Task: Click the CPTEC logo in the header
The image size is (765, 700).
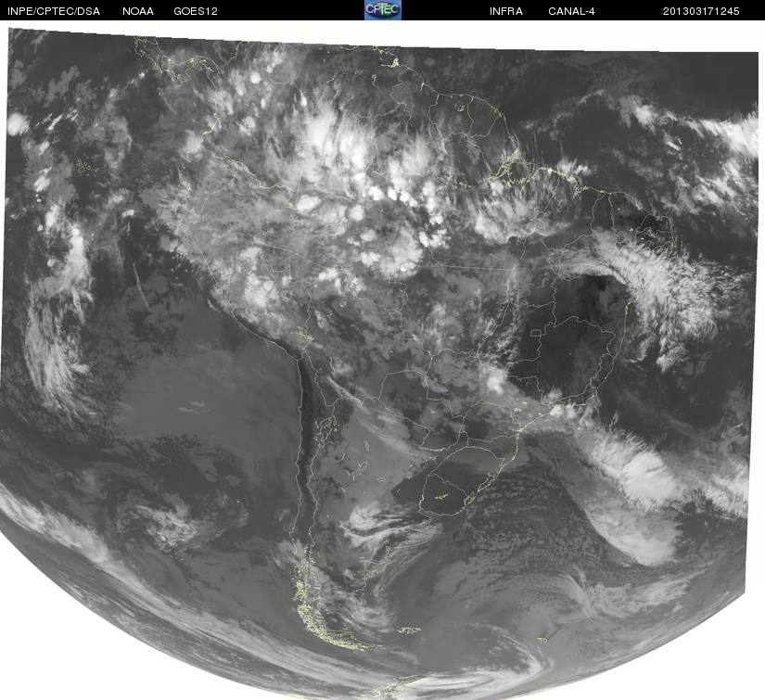Action: (x=382, y=10)
